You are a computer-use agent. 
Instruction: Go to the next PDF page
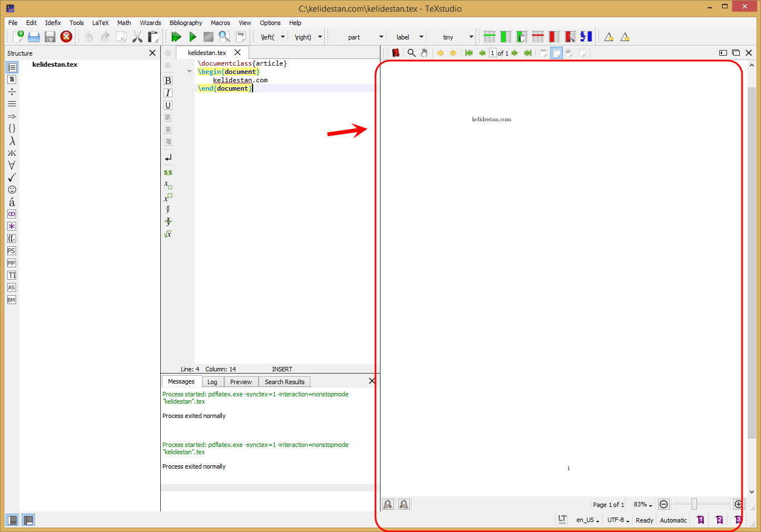coord(515,53)
